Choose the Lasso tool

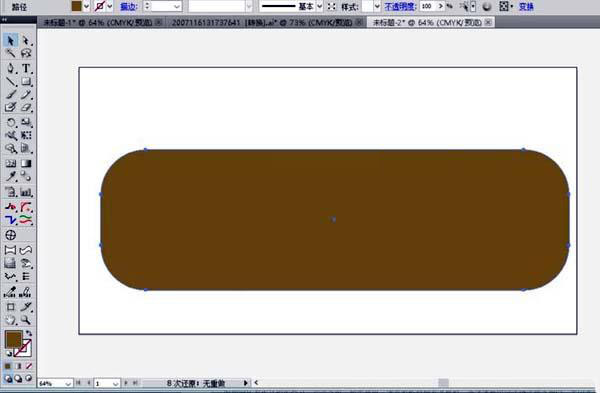[26, 53]
